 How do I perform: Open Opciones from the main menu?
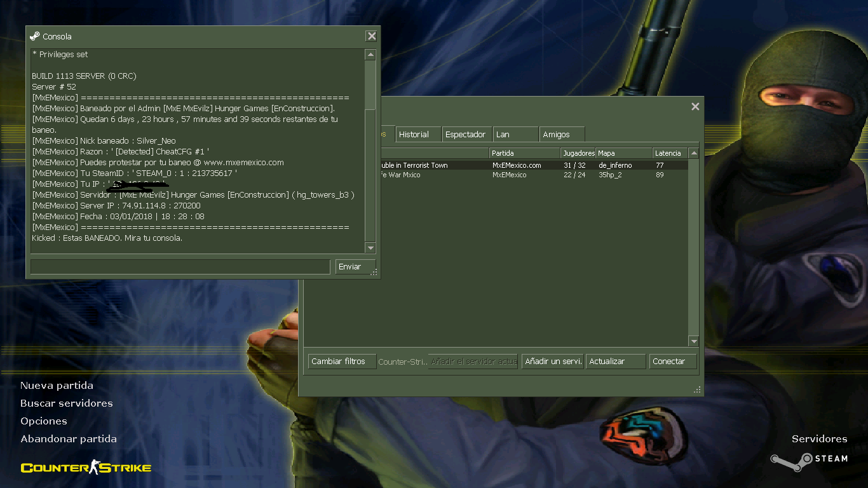click(43, 421)
